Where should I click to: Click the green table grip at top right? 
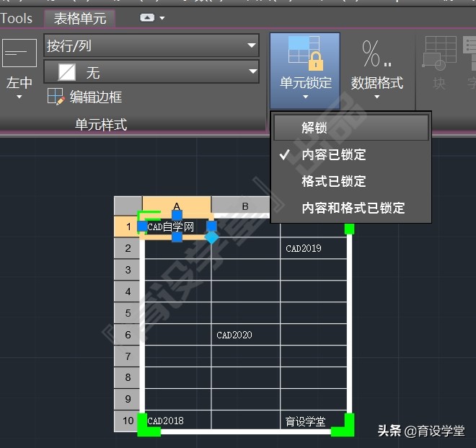349,229
